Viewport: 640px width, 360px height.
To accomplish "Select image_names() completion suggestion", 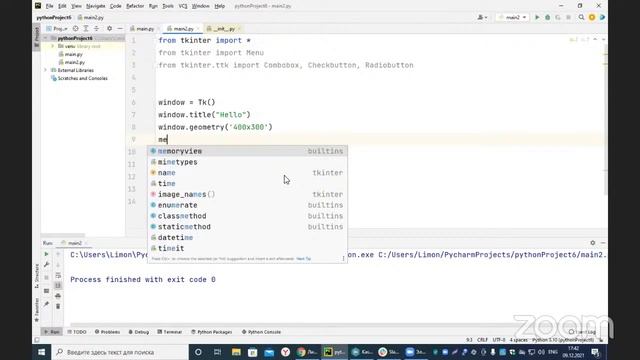I will [247, 194].
